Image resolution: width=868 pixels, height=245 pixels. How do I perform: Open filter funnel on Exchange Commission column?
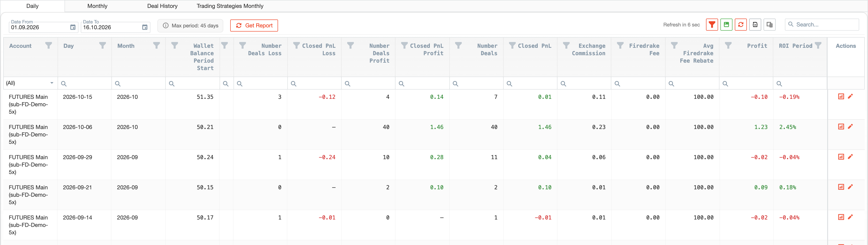coord(567,45)
